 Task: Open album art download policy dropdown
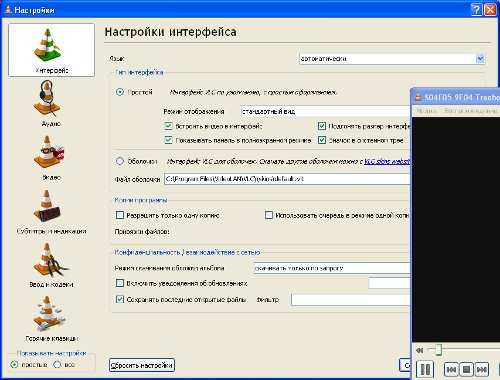click(x=332, y=268)
